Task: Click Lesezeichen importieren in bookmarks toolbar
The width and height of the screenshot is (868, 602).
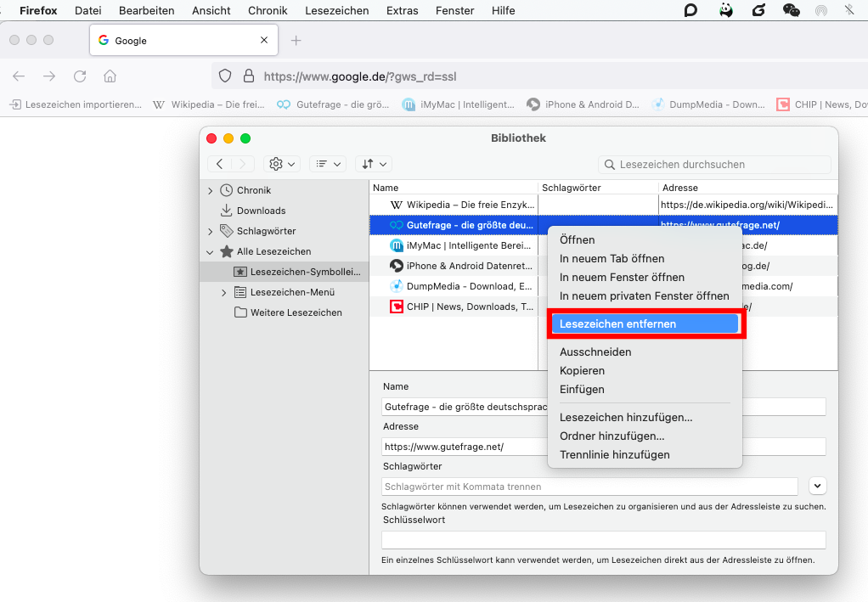Action: (x=76, y=104)
